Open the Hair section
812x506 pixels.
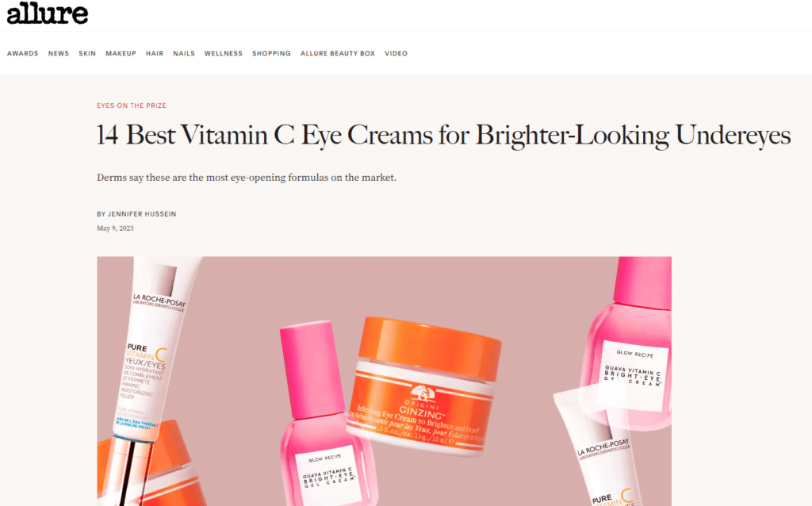155,53
